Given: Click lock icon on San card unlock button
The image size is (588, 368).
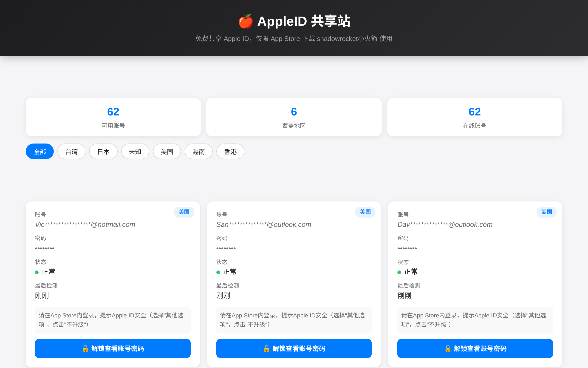Looking at the screenshot, I should click(266, 348).
